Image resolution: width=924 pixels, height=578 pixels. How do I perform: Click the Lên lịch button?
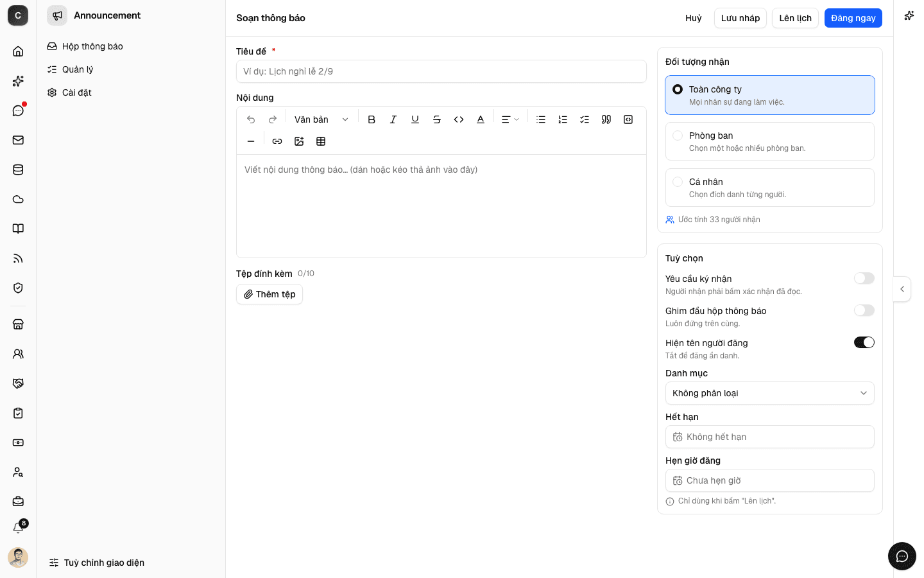(796, 18)
